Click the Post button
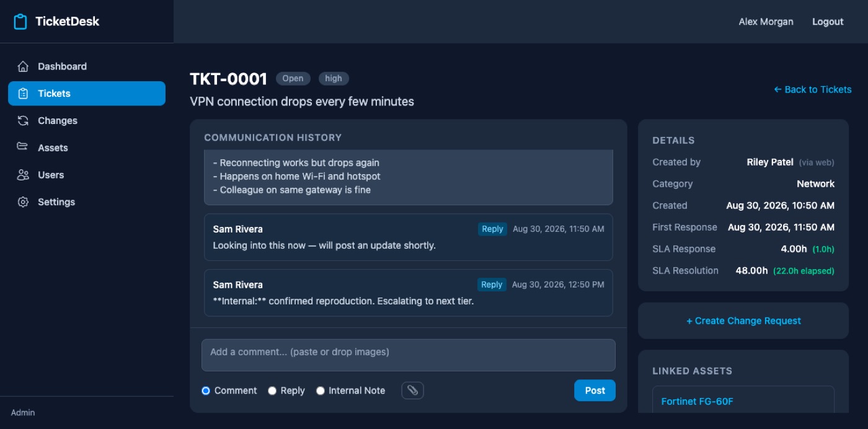Viewport: 868px width, 429px height. (595, 391)
